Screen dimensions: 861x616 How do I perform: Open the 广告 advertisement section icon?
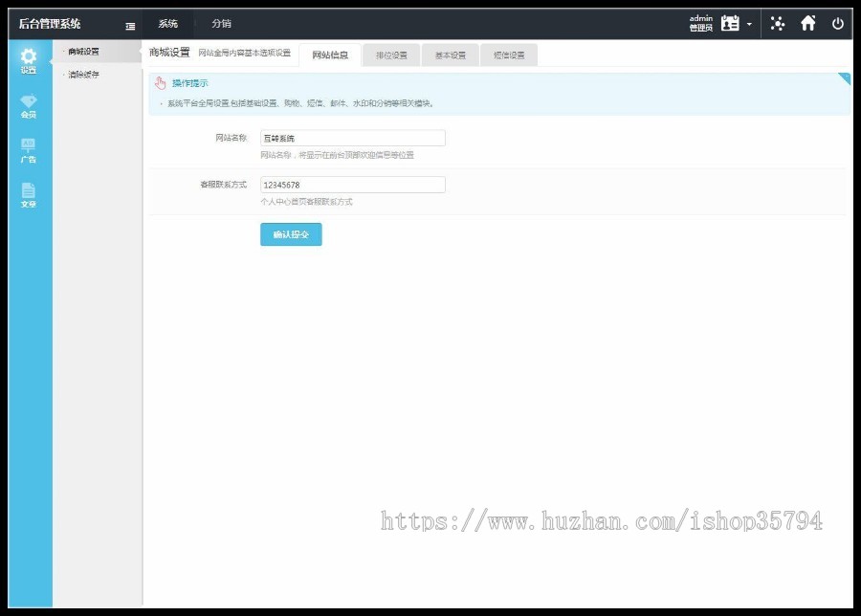(x=29, y=150)
